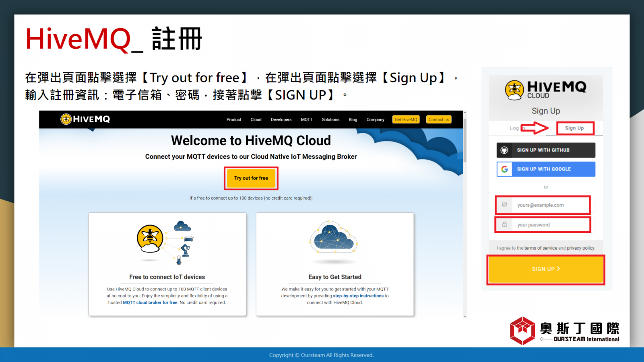The image size is (644, 362).
Task: Click the Try out for free button
Action: point(251,178)
